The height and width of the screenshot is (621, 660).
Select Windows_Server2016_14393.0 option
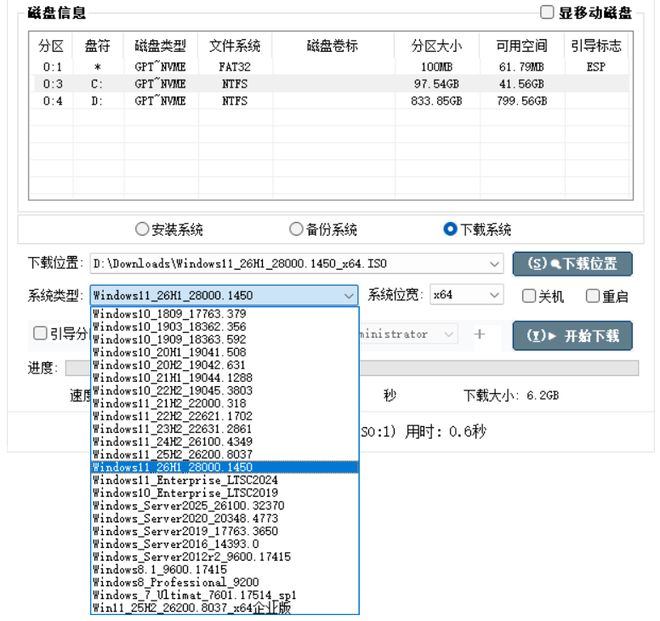point(225,544)
